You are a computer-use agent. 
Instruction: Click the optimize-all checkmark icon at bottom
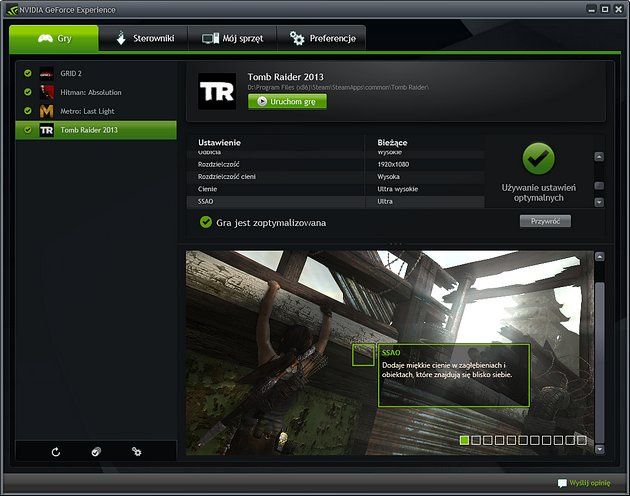pos(96,452)
